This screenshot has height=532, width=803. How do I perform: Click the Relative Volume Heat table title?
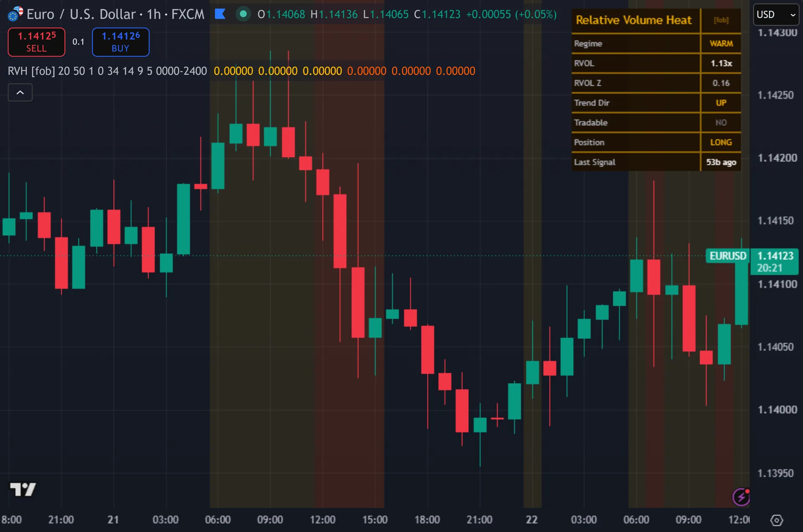(x=634, y=20)
